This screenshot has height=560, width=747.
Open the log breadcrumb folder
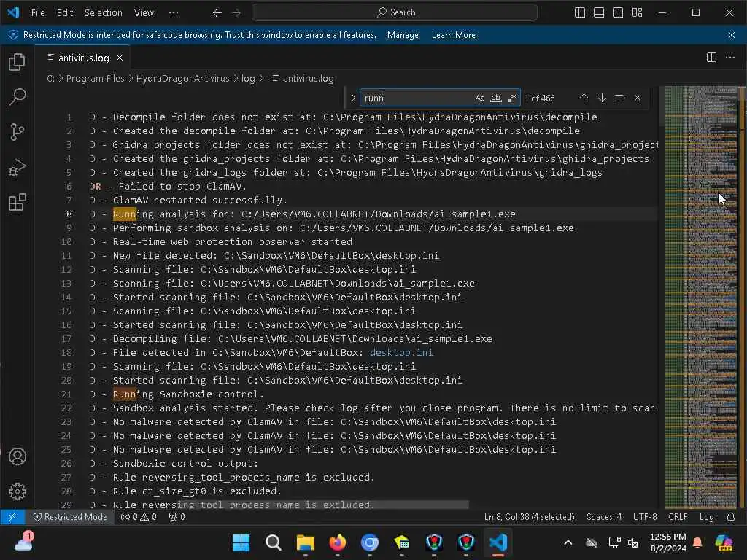point(248,79)
